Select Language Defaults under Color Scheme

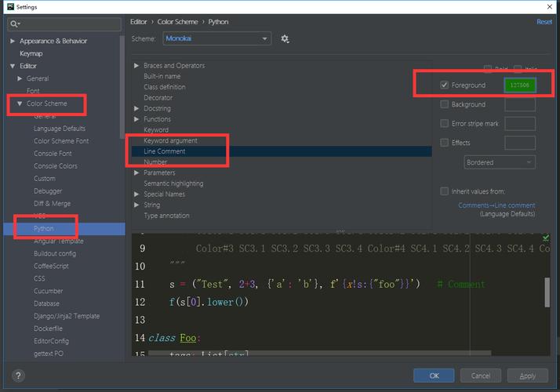(x=60, y=129)
